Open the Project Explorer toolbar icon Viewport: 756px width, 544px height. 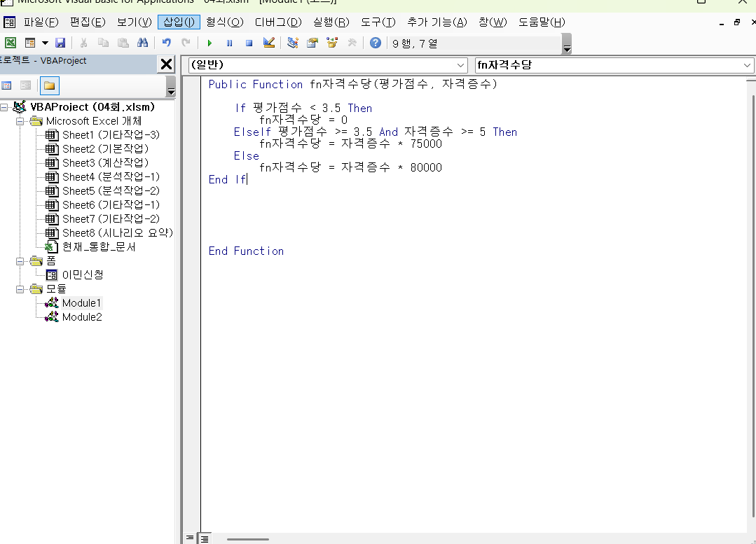click(x=293, y=43)
